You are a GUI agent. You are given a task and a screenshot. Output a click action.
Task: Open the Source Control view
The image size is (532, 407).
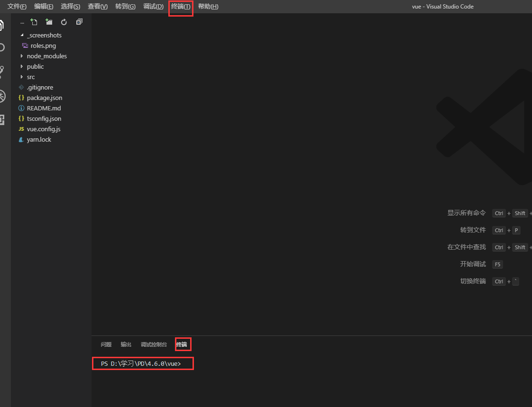pos(2,72)
